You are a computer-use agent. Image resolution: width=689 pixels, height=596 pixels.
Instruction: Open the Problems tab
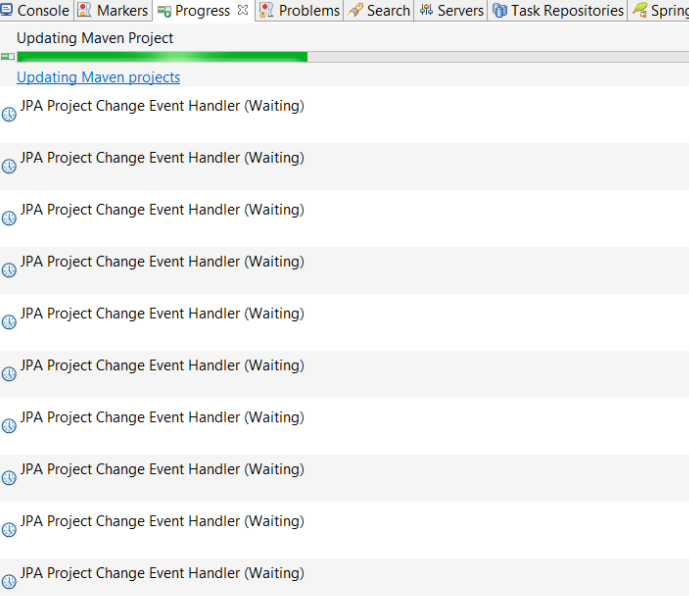tap(300, 10)
